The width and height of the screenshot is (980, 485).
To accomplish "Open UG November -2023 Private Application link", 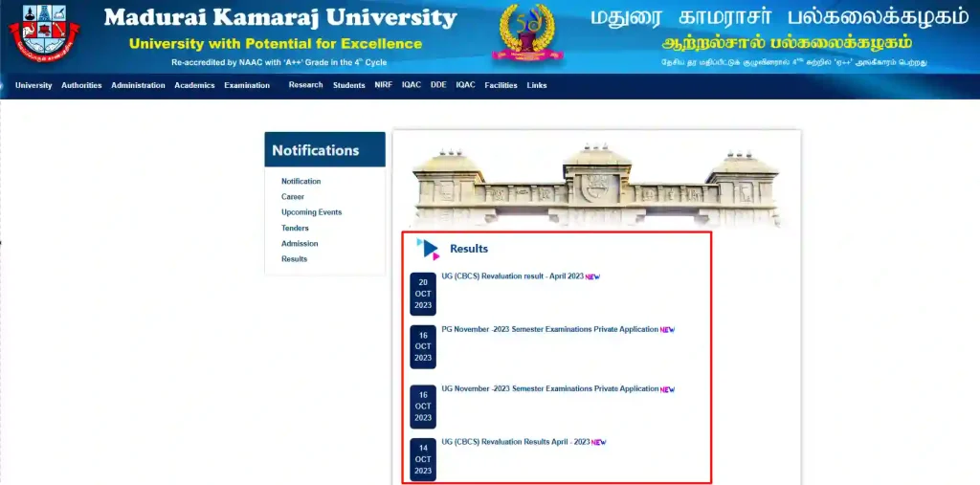I will [x=550, y=388].
